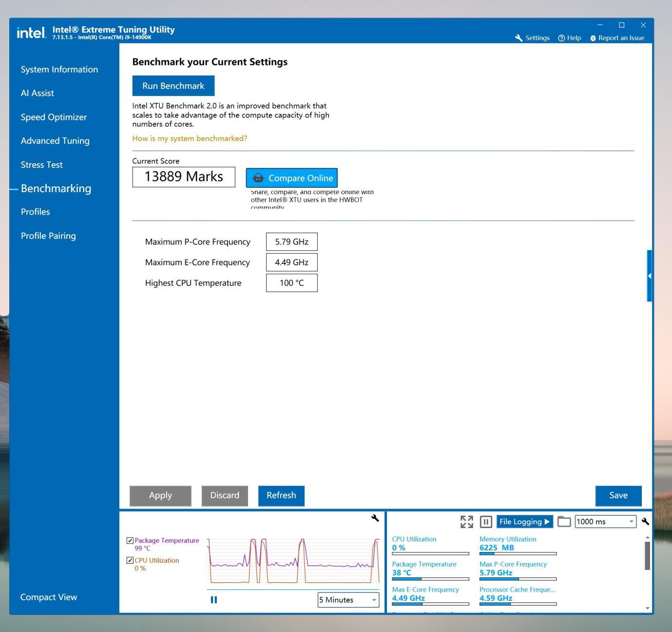This screenshot has width=672, height=632.
Task: Open the log file folder icon
Action: click(564, 522)
